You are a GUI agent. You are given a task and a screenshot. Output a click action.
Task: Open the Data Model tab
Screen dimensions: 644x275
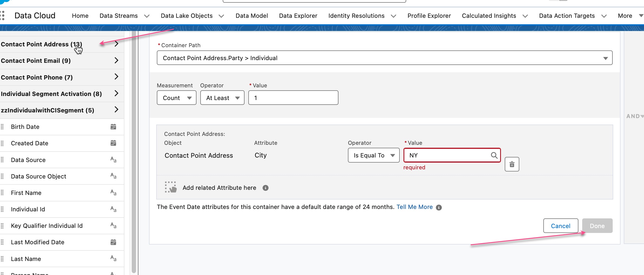252,16
